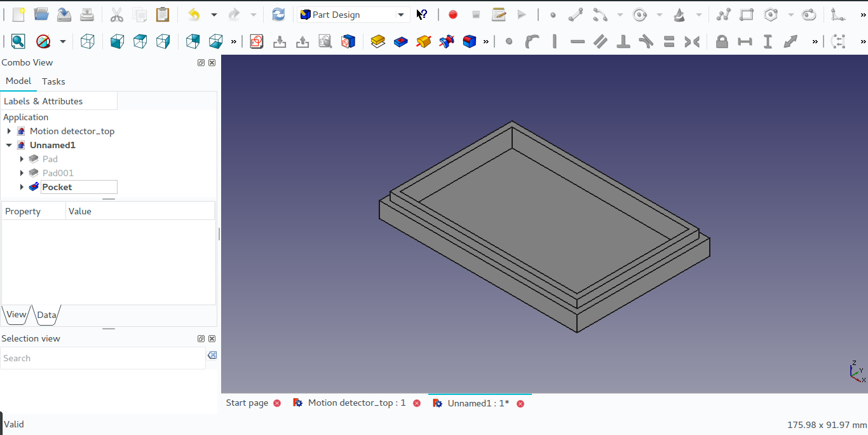Viewport: 868px width, 435px height.
Task: Switch to the Tasks tab
Action: point(53,81)
